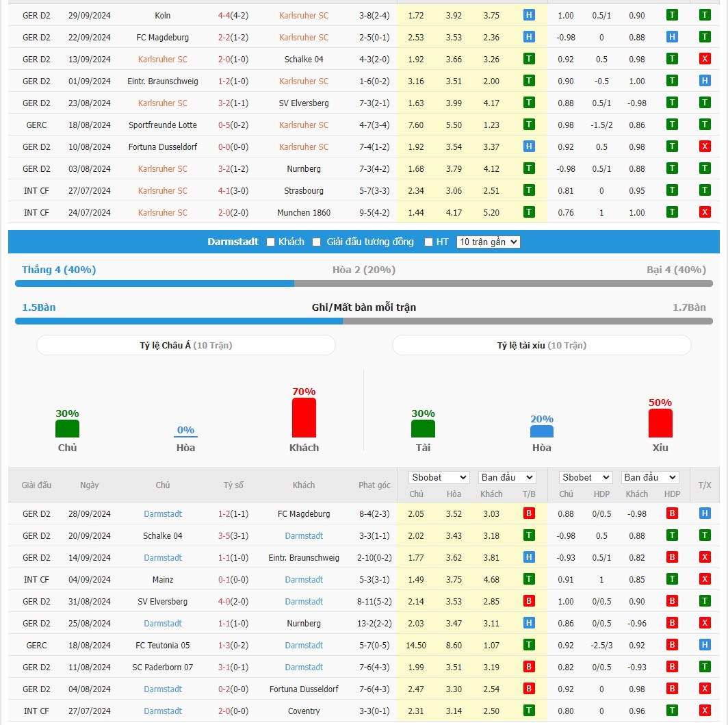This screenshot has height=725, width=728.
Task: Click Fortuna Dusseldorf team in 04/08/2024 row
Action: pyautogui.click(x=304, y=689)
